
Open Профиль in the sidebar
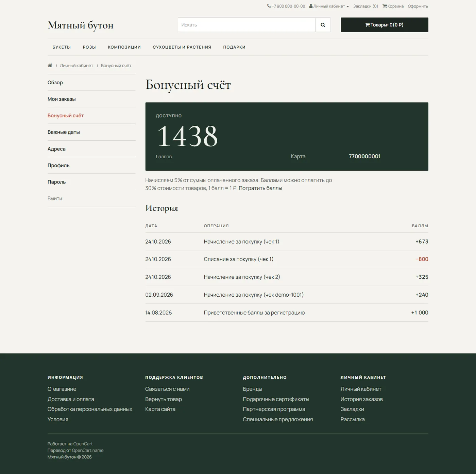(91, 165)
